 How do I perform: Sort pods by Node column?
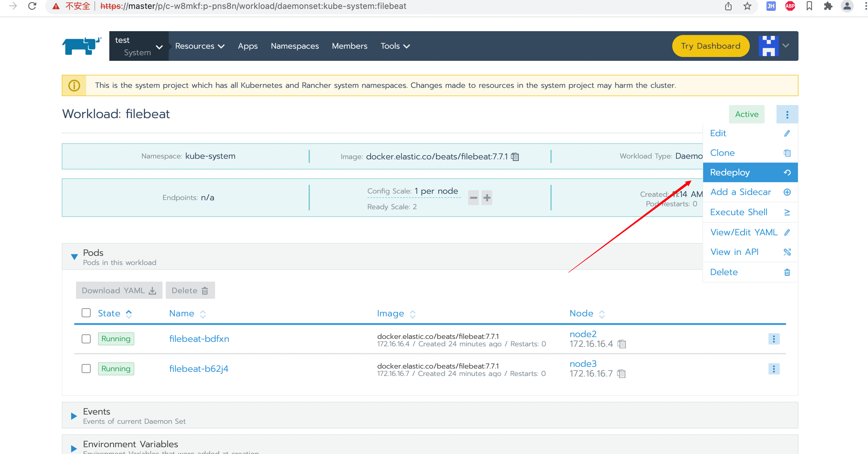click(x=587, y=314)
